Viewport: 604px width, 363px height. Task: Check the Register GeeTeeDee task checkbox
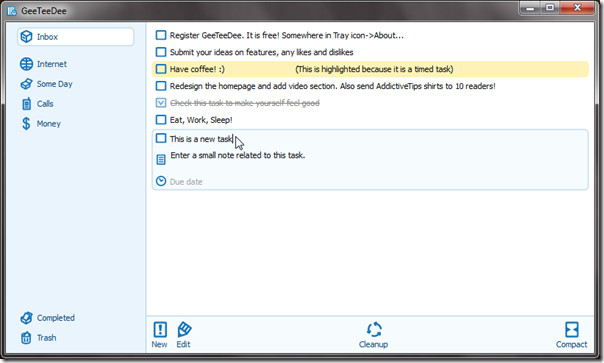point(161,35)
